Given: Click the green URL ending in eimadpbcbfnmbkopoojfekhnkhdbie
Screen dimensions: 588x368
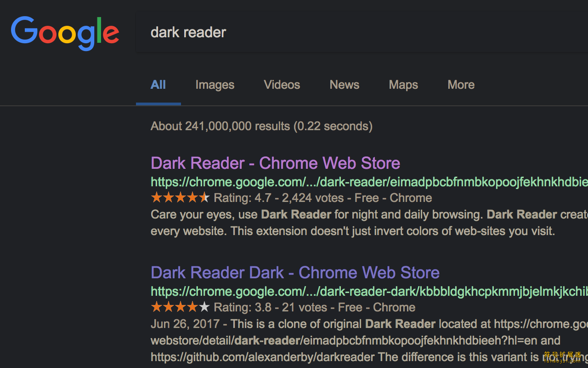Looking at the screenshot, I should 369,182.
